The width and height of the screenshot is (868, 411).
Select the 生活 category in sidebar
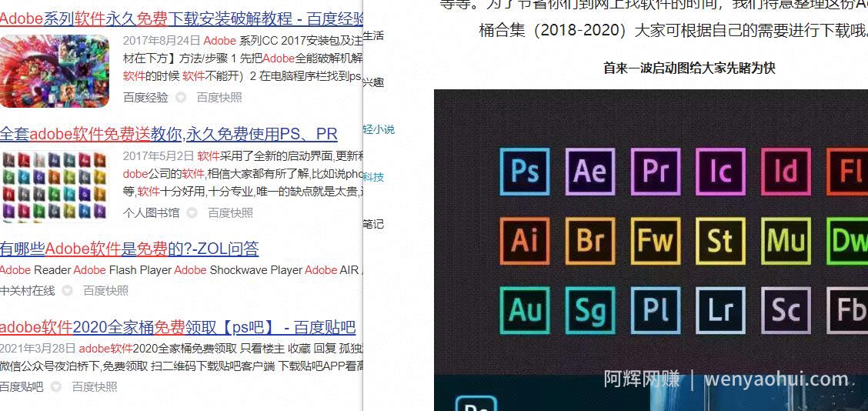coord(374,35)
